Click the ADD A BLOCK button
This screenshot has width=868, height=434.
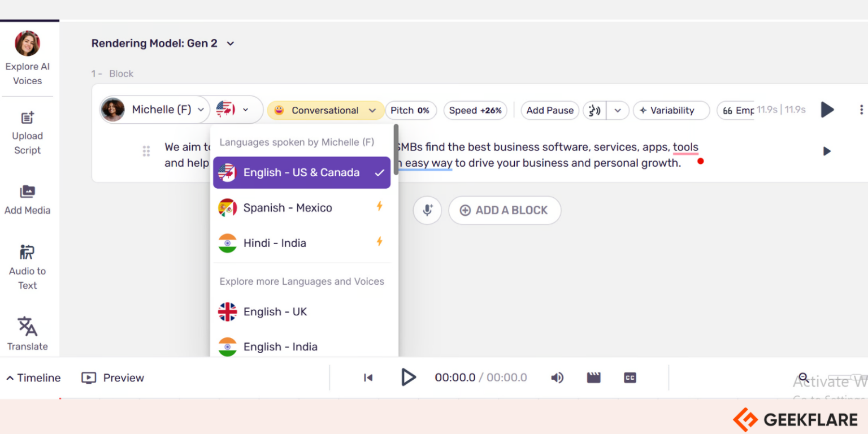click(505, 210)
